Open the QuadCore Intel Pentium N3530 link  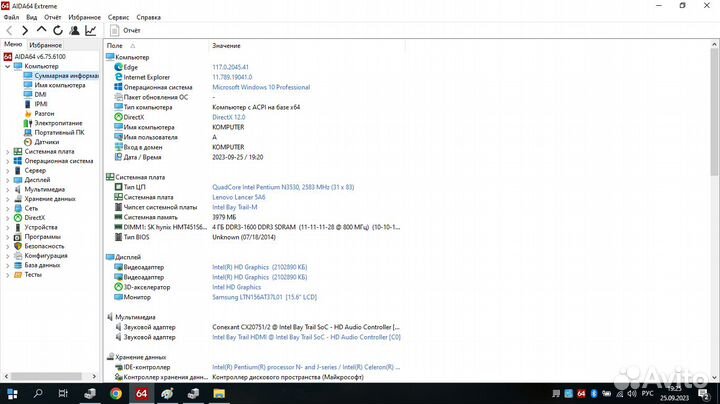[283, 187]
